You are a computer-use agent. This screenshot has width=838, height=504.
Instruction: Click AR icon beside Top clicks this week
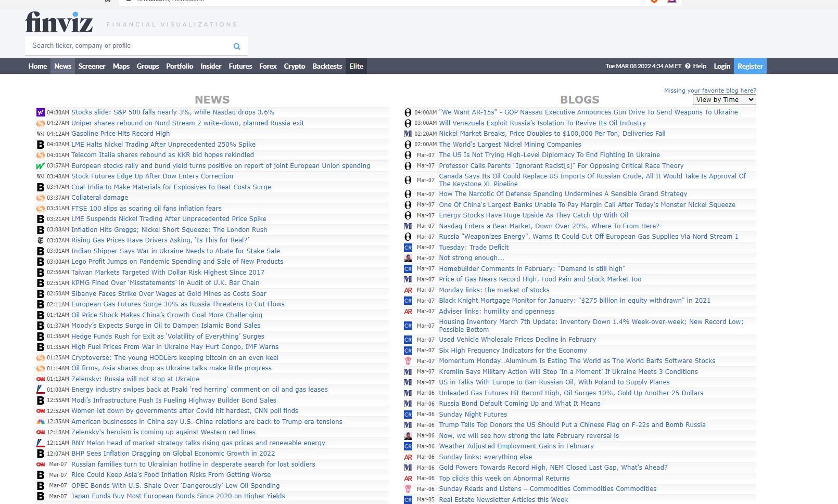click(408, 479)
